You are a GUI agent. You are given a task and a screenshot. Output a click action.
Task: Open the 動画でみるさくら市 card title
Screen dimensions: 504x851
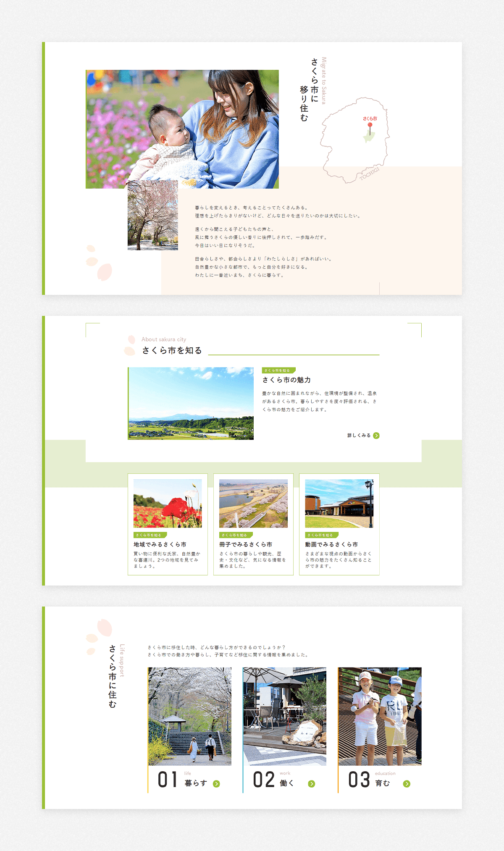pos(331,544)
